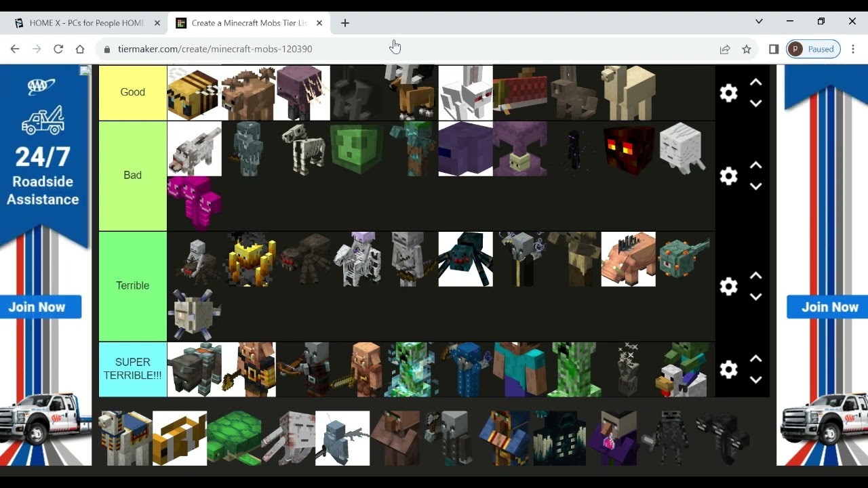Select the chicken jockey in SUPER TERRIBLE tier

coord(682,369)
